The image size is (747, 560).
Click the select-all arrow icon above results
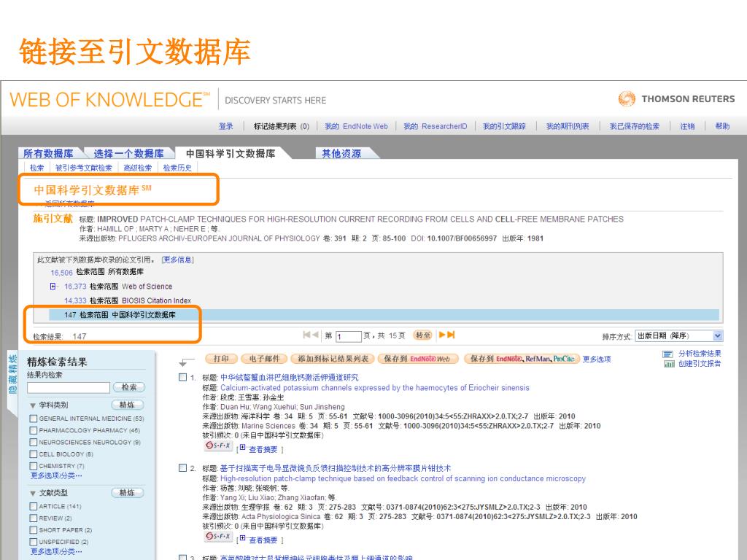pyautogui.click(x=186, y=362)
